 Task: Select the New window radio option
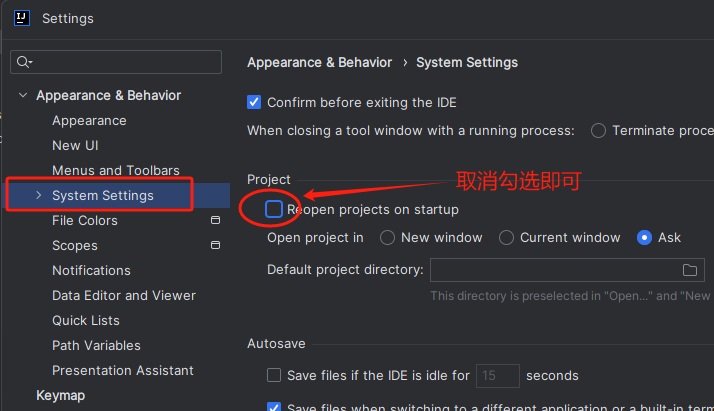pos(387,237)
